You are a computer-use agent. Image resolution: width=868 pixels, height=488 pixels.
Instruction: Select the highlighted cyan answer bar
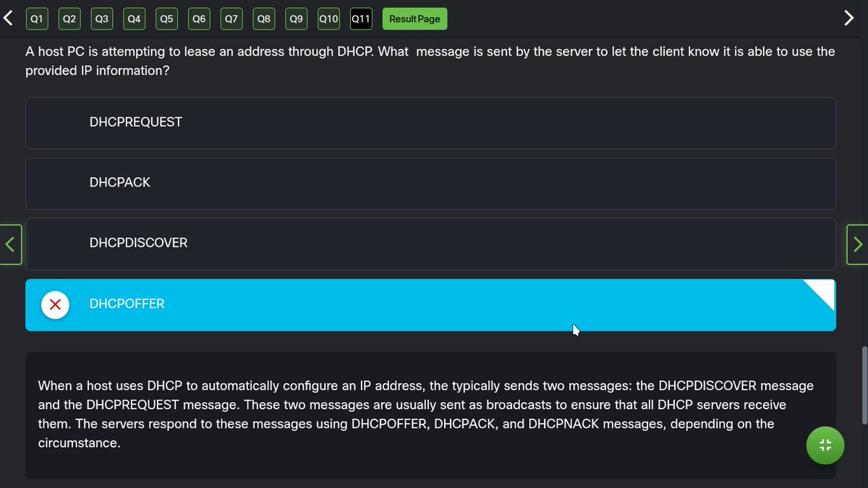(430, 304)
